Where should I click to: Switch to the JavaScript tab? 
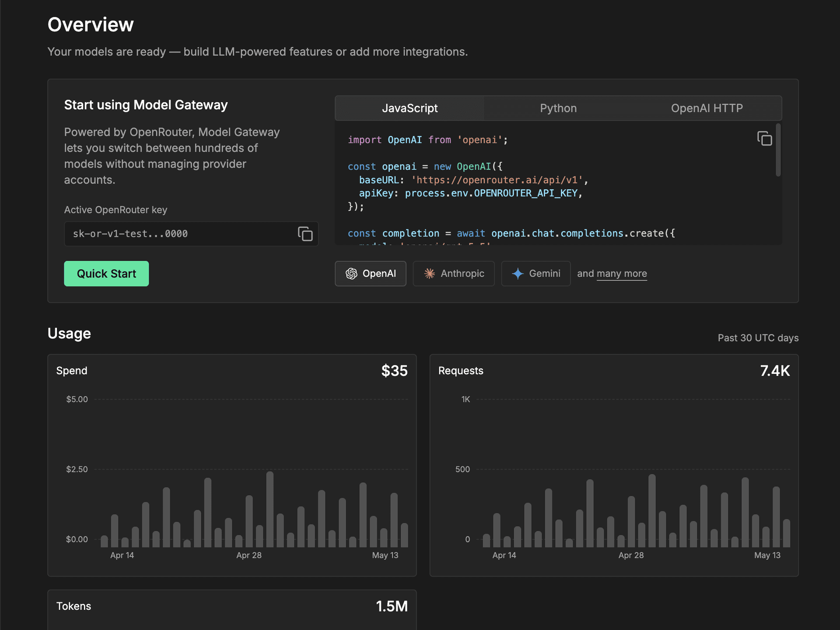tap(409, 108)
